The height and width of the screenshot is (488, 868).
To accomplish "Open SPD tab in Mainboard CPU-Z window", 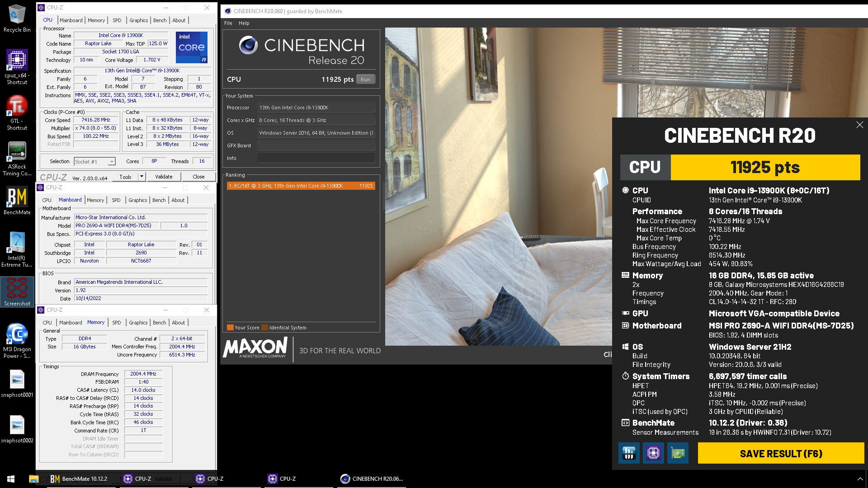I will click(116, 200).
